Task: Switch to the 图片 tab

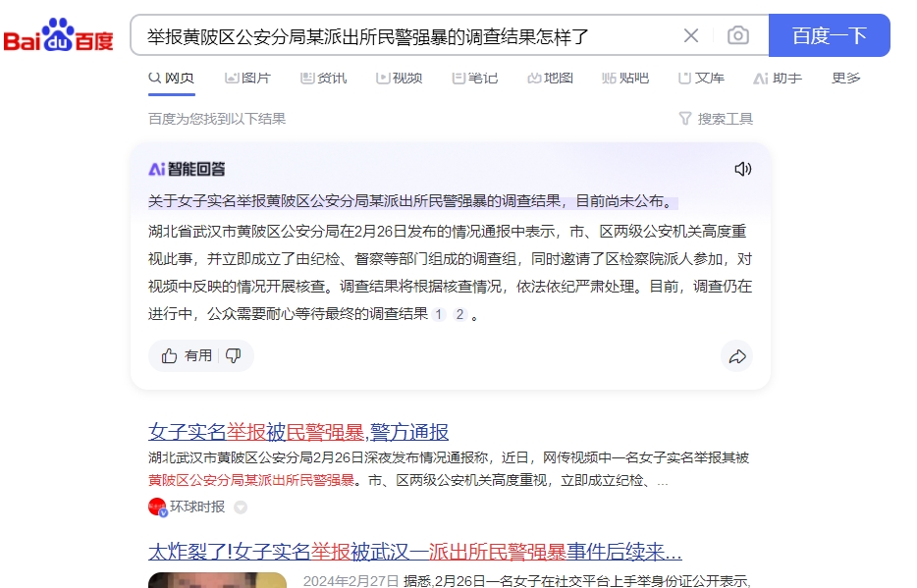Action: pos(248,78)
